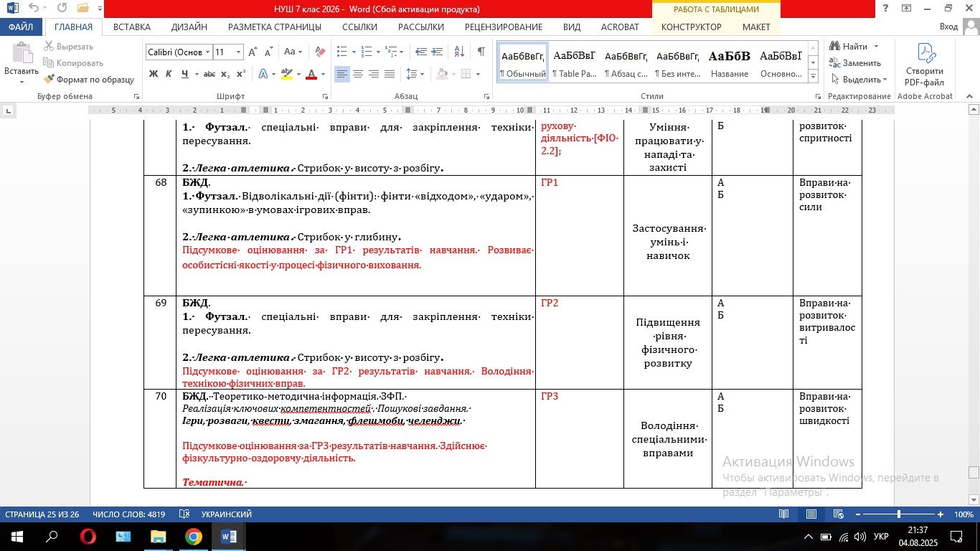Open Opera browser from the taskbar

(x=88, y=537)
